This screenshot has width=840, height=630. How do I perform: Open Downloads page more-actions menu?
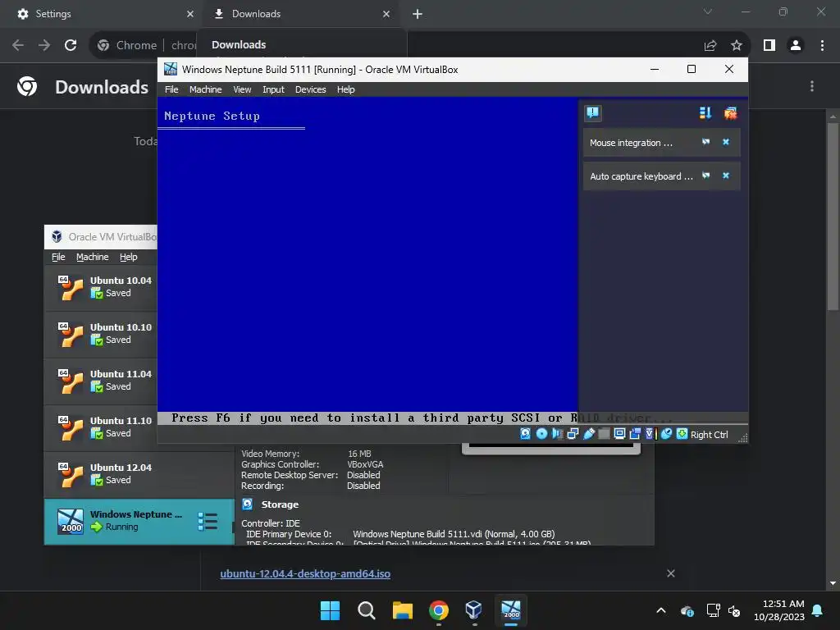click(812, 86)
